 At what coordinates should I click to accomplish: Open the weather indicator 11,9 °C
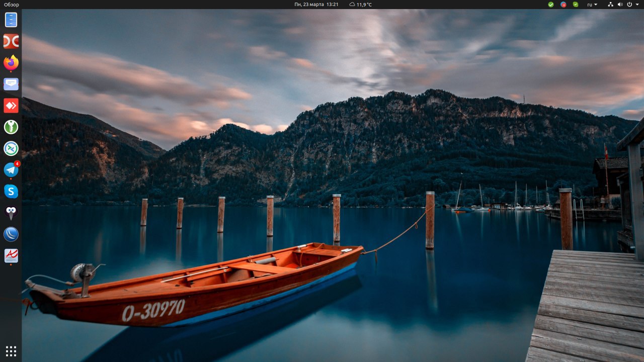point(361,5)
